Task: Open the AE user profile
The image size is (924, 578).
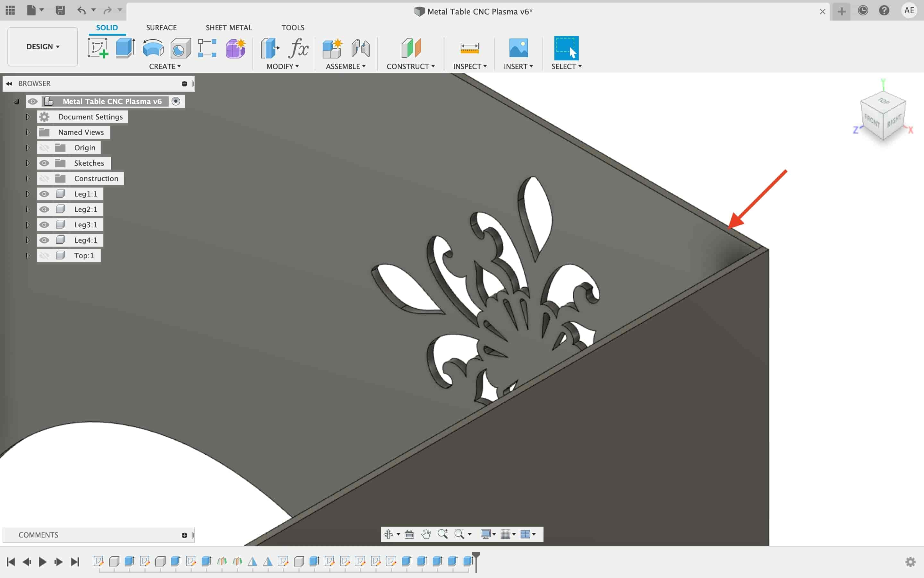Action: pos(909,10)
